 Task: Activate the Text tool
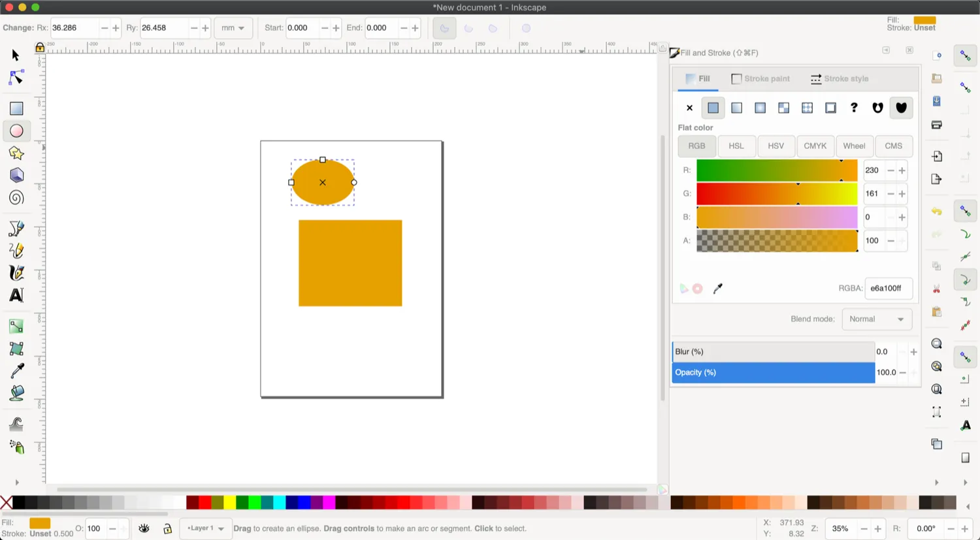[16, 295]
